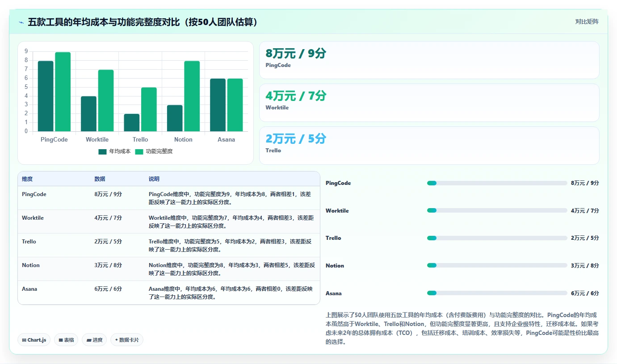Click the Notion chart axis label
This screenshot has width=617, height=364.
[x=183, y=139]
